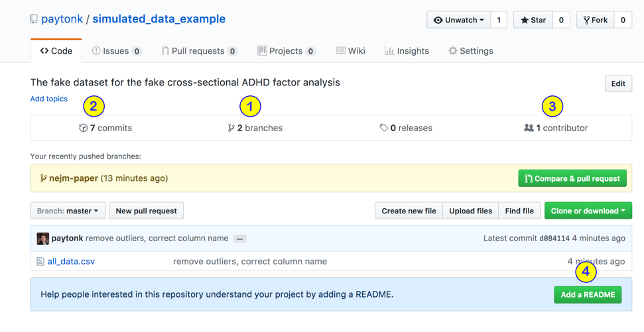Click the branch icon beside 2 branches
Screen dimensions: 644x332
click(231, 128)
